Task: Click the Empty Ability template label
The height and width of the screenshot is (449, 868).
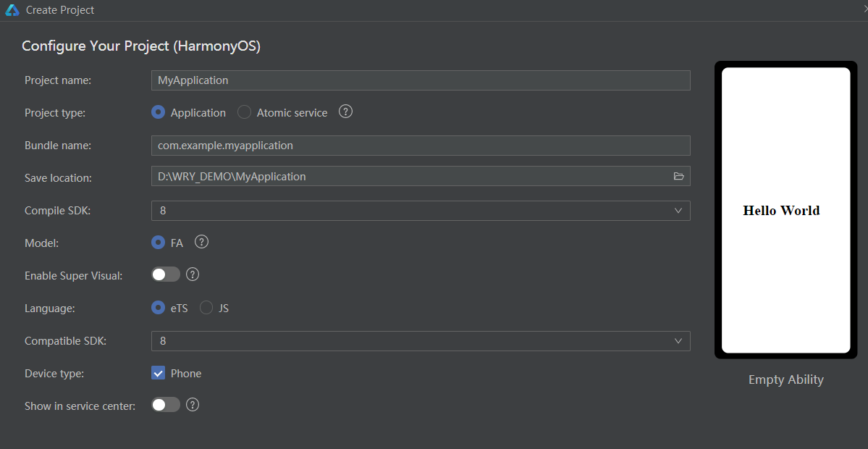Action: point(786,379)
